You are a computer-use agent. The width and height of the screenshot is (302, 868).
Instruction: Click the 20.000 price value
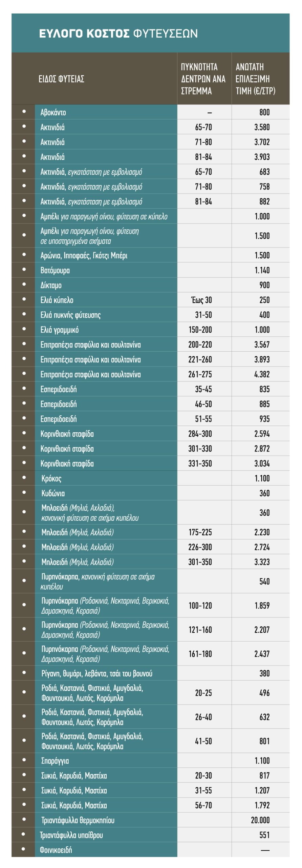tap(260, 820)
